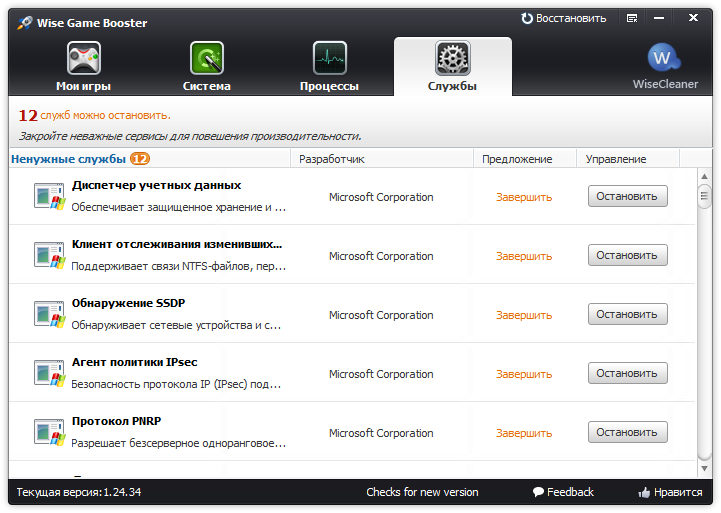Stop the Протокол PNRP service

point(627,433)
